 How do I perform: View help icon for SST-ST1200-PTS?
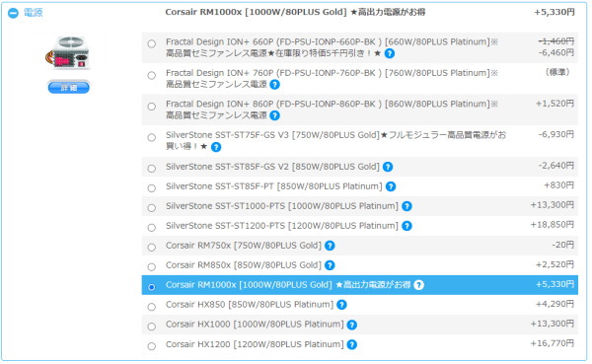pos(407,226)
